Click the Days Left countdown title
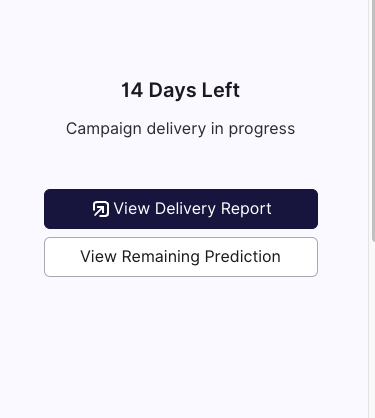 pos(180,90)
